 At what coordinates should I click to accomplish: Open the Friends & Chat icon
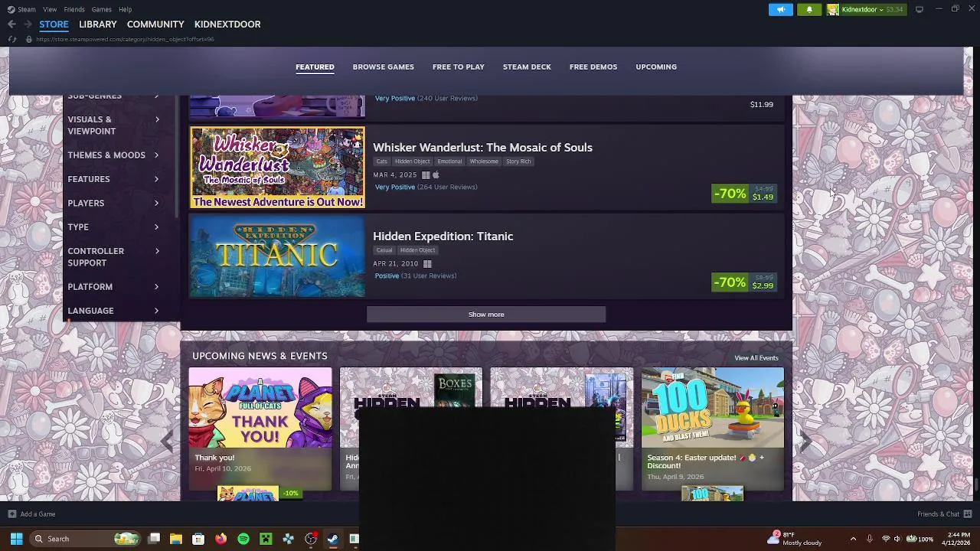967,514
